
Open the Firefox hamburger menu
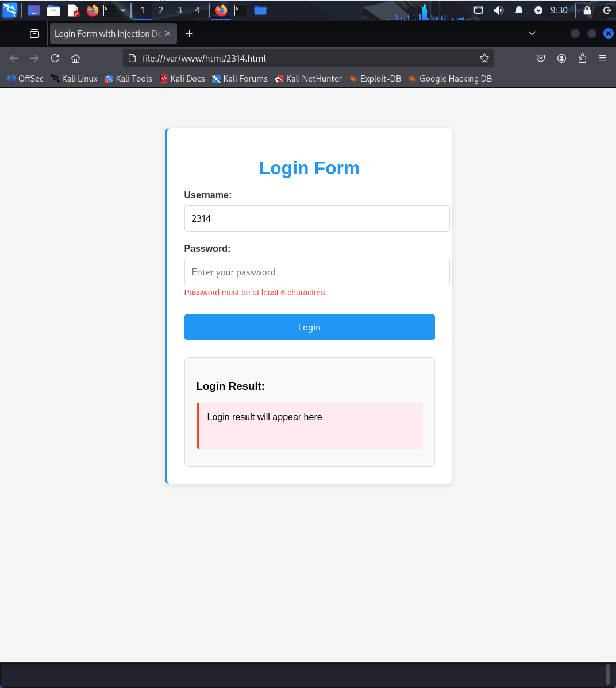(x=603, y=58)
